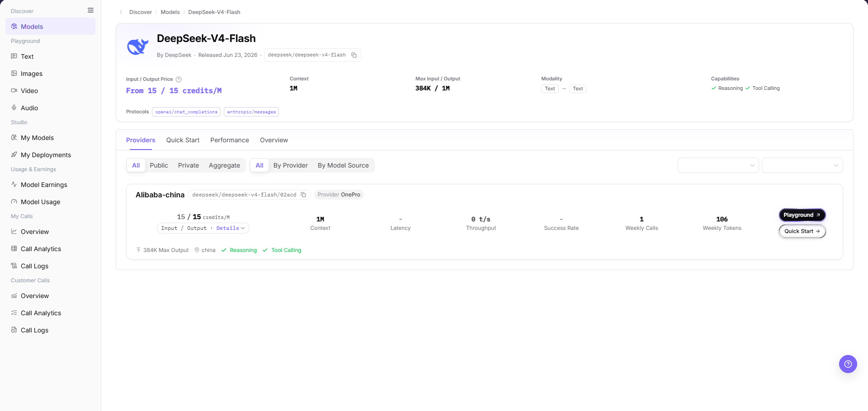Click the openai/chat_completions protocol tag
868x411 pixels.
click(x=186, y=112)
